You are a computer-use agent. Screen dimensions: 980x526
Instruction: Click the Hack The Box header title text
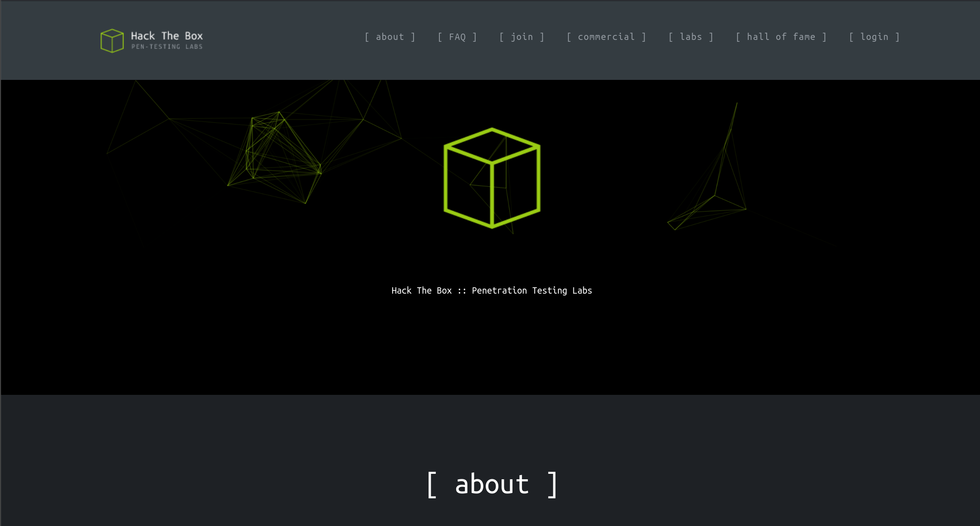tap(167, 36)
